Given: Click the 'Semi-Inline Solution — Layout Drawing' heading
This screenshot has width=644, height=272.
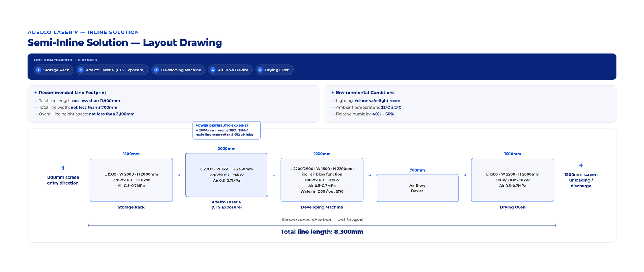Looking at the screenshot, I should (125, 43).
